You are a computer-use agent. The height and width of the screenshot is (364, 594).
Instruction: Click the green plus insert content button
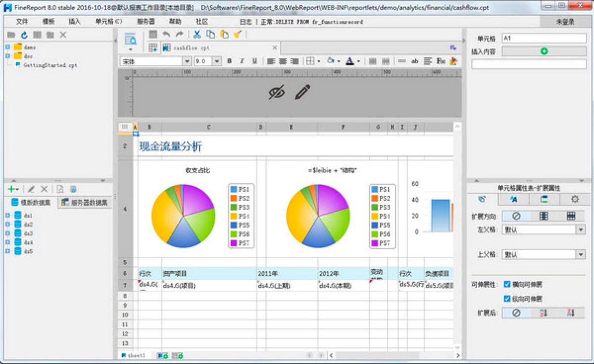pos(544,51)
